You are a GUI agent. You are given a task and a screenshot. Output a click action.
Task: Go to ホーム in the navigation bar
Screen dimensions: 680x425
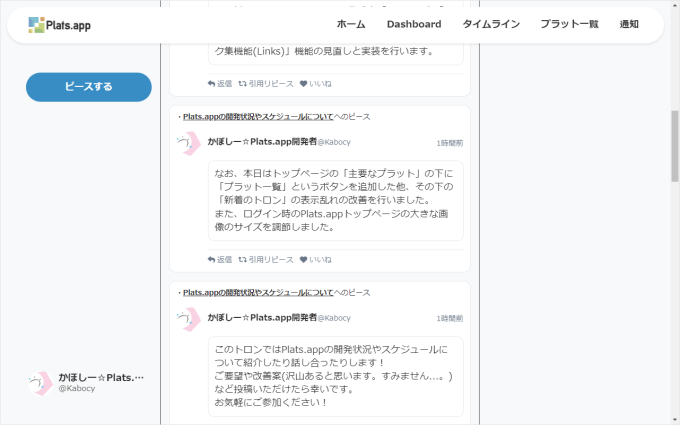tap(351, 24)
